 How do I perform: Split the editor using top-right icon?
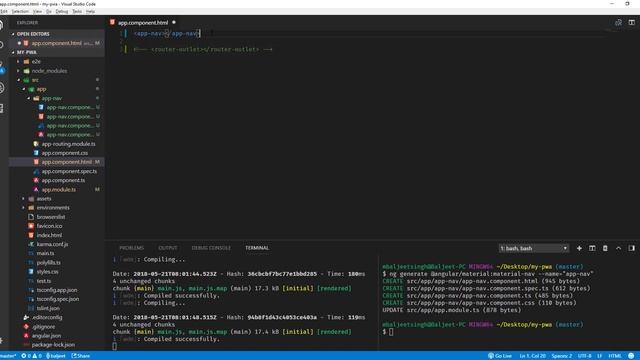tap(631, 22)
